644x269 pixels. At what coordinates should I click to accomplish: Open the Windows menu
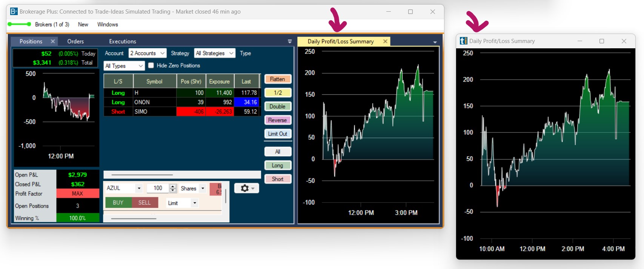pyautogui.click(x=108, y=25)
